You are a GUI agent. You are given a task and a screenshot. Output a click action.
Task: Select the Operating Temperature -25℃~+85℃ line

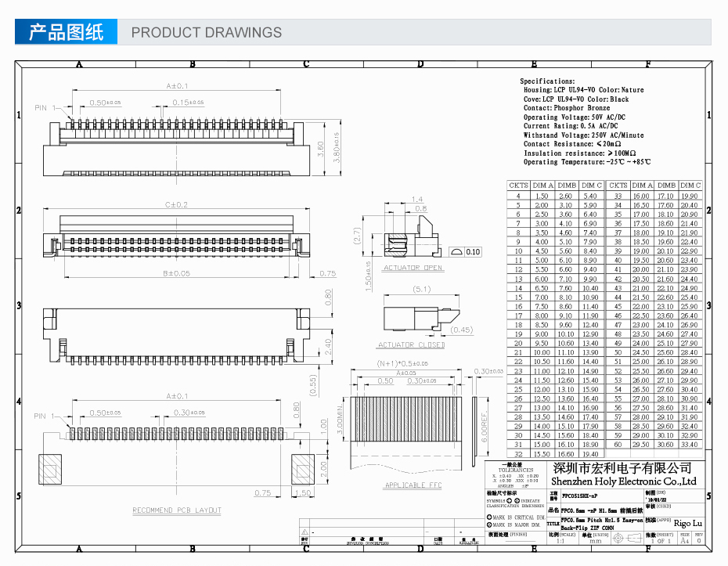pos(587,162)
